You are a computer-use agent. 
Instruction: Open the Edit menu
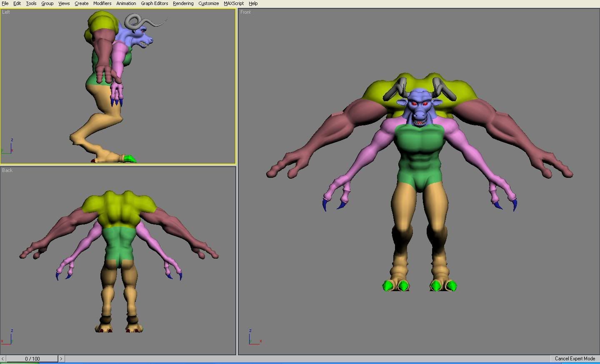(x=17, y=3)
